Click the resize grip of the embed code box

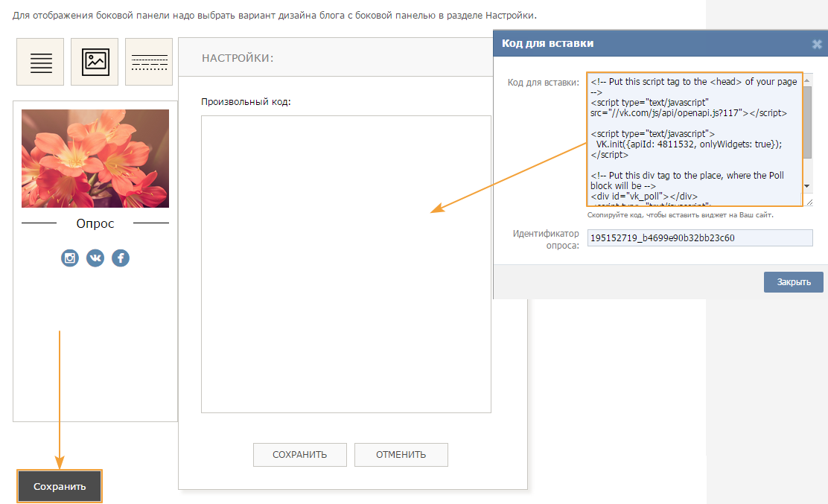(809, 201)
